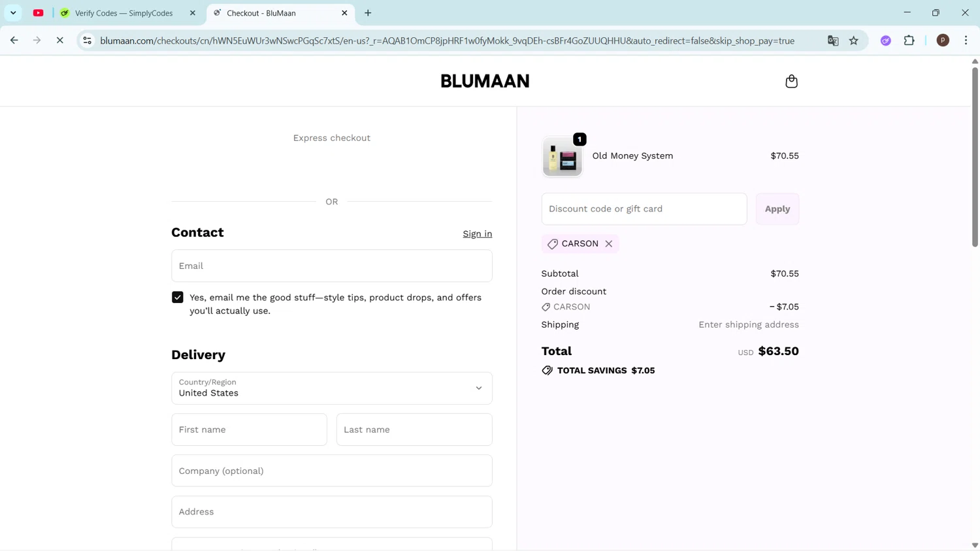Click the discount tag icon beside CARSON chip

[x=552, y=244]
